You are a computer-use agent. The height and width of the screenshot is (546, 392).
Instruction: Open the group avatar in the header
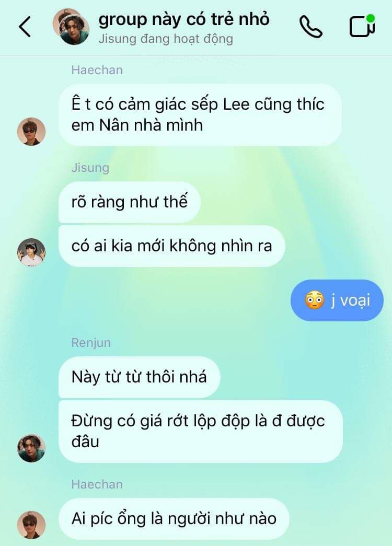71,27
